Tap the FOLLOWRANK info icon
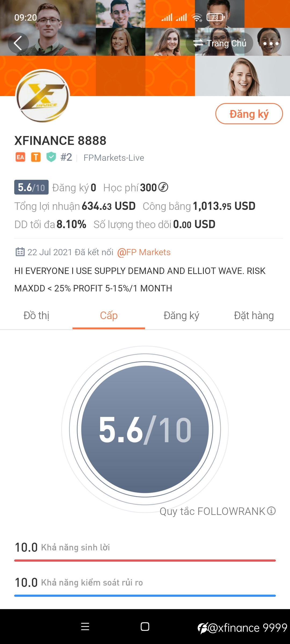The image size is (290, 644). click(271, 511)
